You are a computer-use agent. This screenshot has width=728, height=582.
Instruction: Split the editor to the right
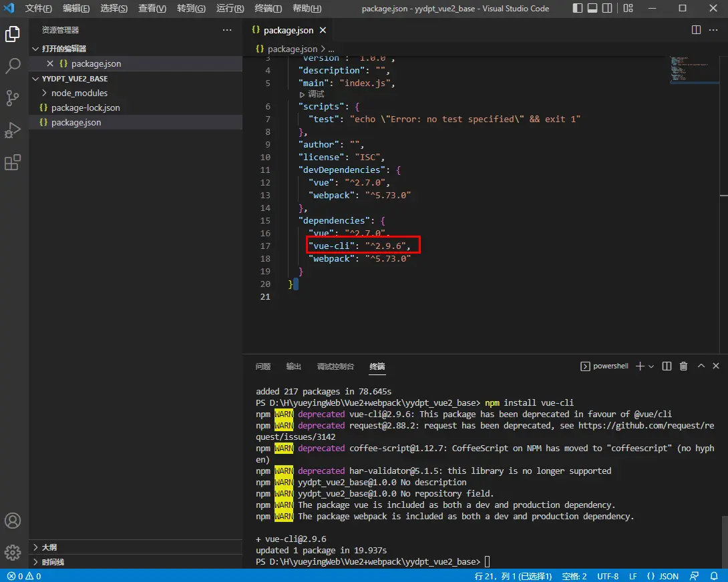pos(696,30)
